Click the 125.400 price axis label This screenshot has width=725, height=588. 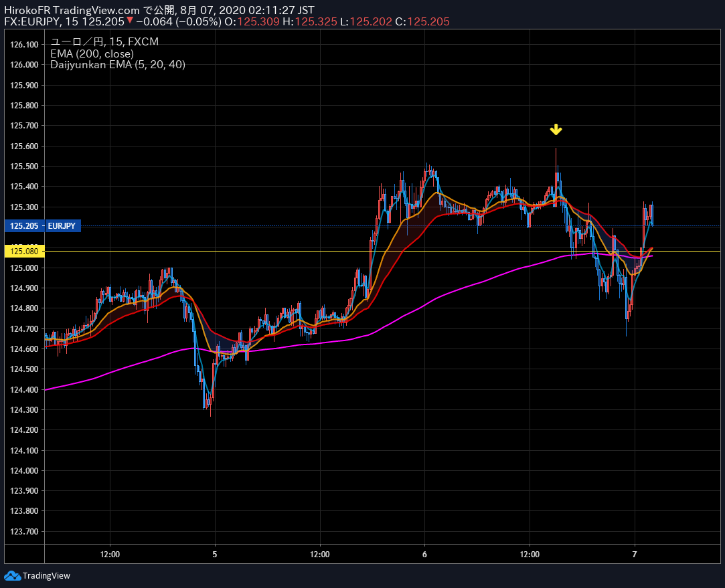point(24,187)
